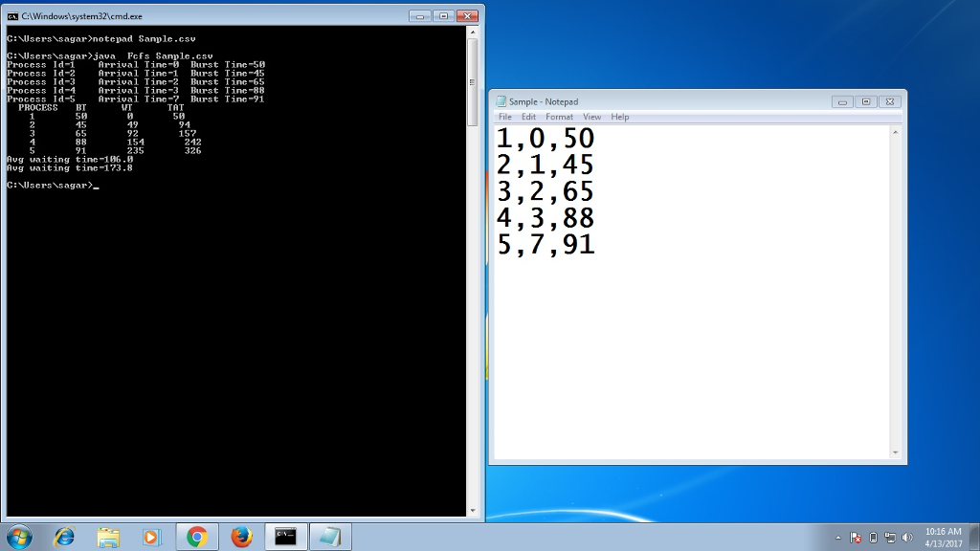Launch Google Chrome from the taskbar
980x551 pixels.
[195, 537]
